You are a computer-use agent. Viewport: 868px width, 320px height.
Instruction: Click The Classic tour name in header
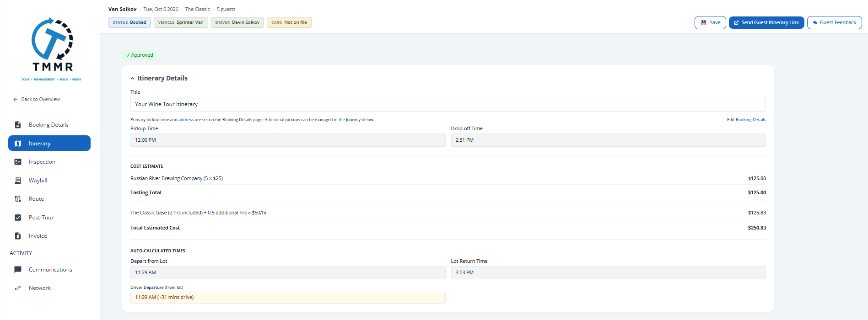click(x=198, y=9)
